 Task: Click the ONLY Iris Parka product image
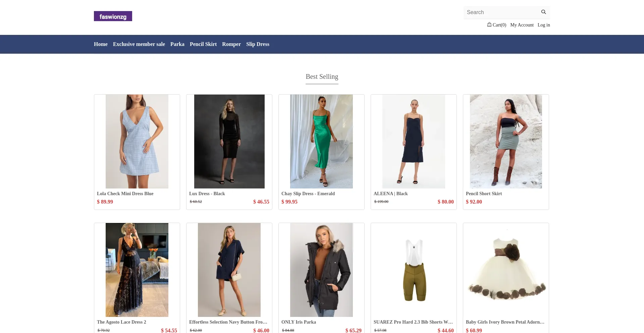[x=321, y=270]
